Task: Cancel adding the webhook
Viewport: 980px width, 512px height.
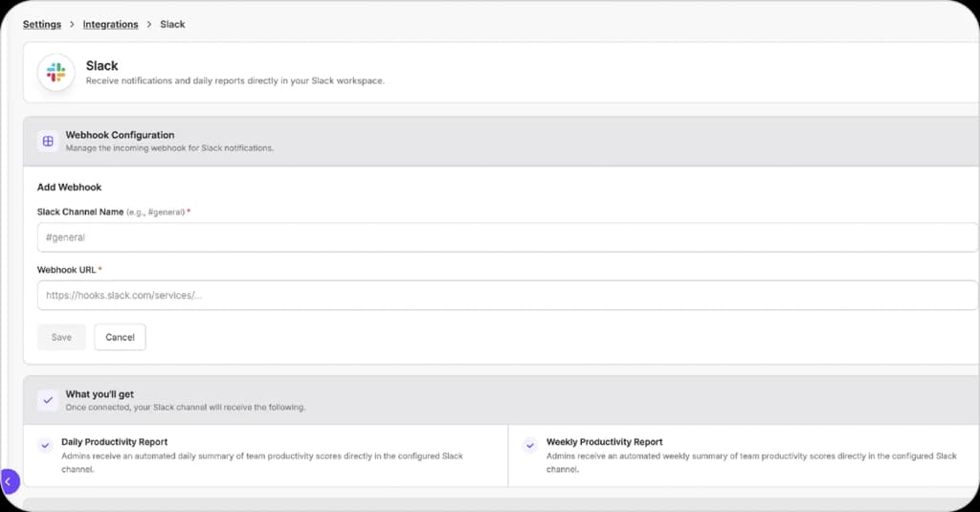Action: click(x=120, y=337)
